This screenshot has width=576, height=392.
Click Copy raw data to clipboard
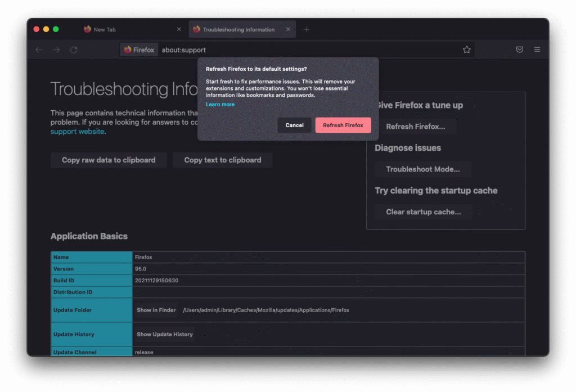[109, 160]
